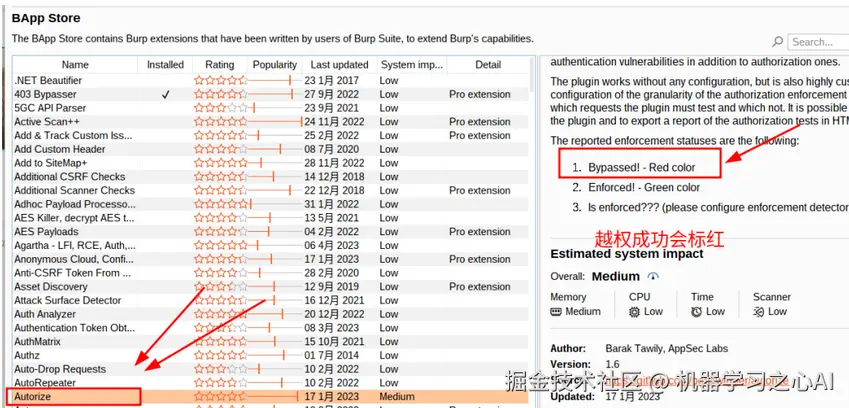
Task: Select the Active Scan++ row
Action: pyautogui.click(x=271, y=122)
